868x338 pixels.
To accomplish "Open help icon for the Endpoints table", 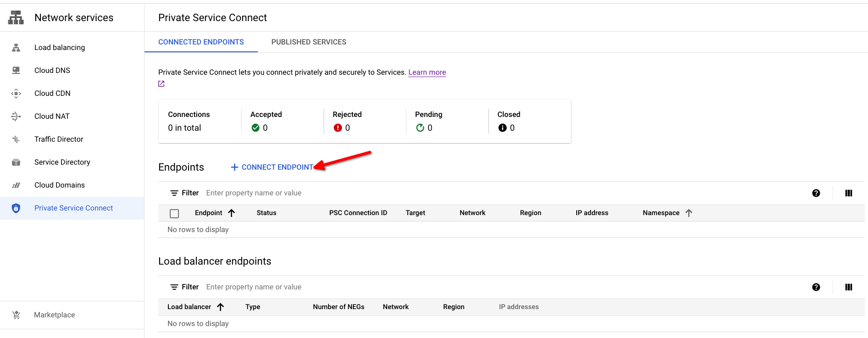I will (816, 193).
